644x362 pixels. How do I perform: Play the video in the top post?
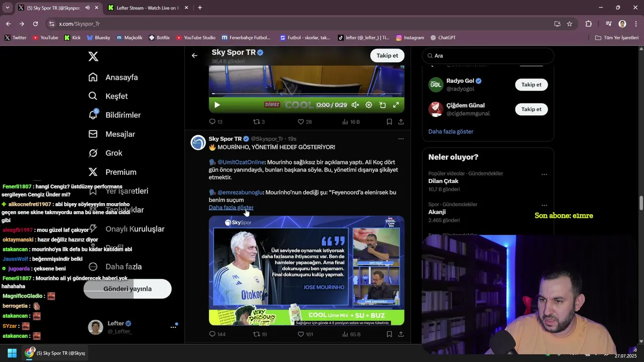(217, 105)
